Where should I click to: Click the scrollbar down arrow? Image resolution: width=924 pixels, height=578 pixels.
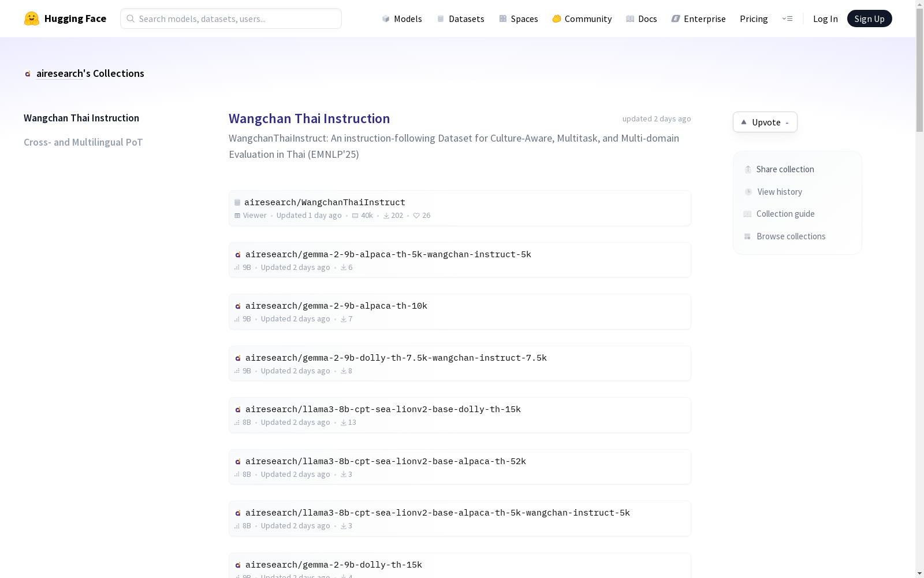[919, 573]
